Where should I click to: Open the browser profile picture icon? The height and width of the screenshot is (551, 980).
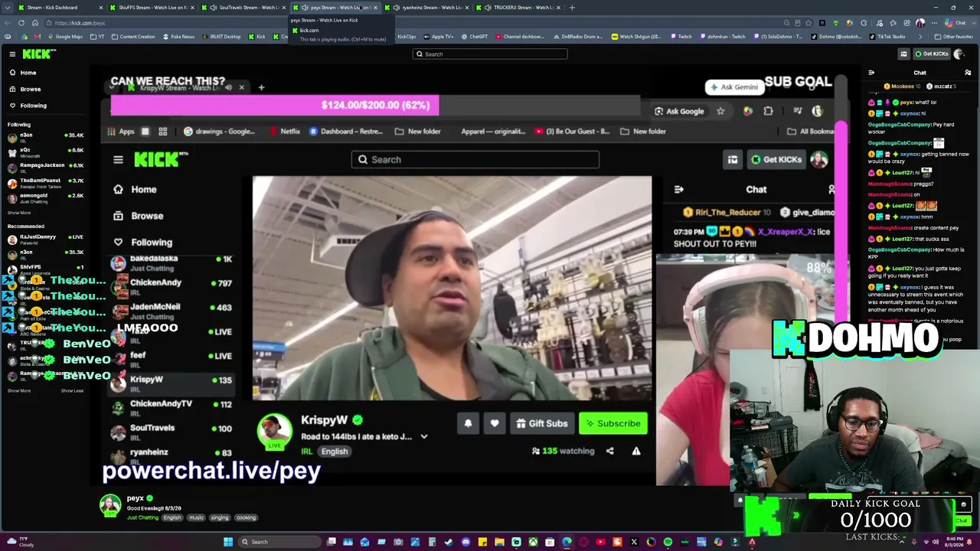click(920, 23)
